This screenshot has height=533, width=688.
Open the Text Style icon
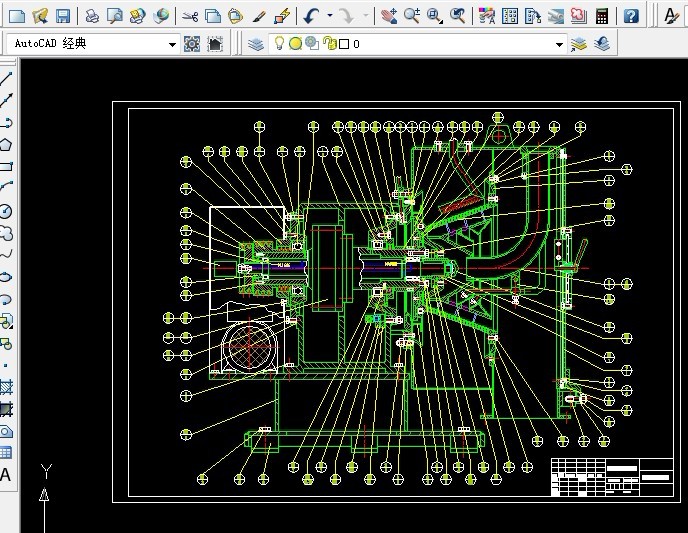[671, 17]
